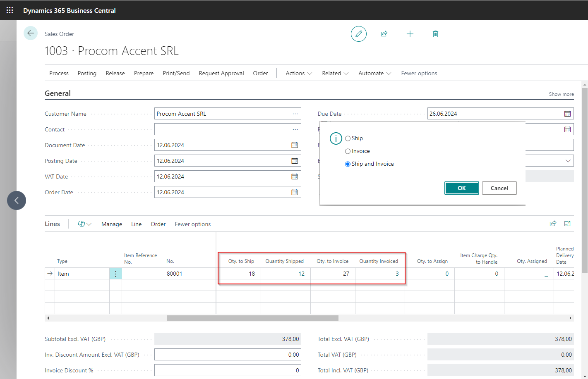This screenshot has width=588, height=379.
Task: Click the empty Contact field
Action: (x=228, y=129)
